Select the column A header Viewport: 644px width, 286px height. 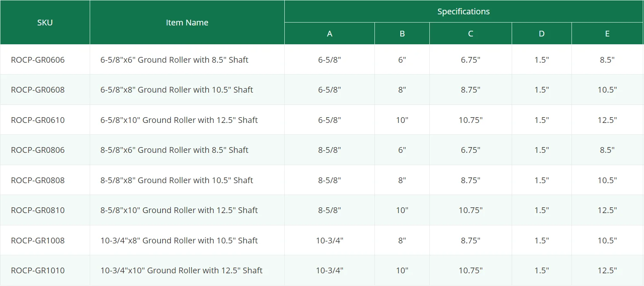(x=329, y=34)
